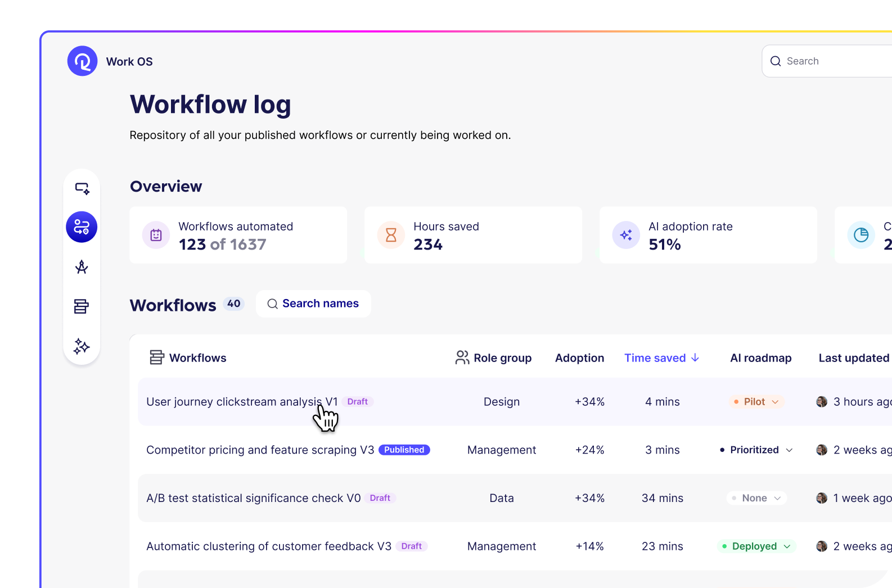Click the Work OS logo icon
The width and height of the screenshot is (892, 588).
pos(82,61)
